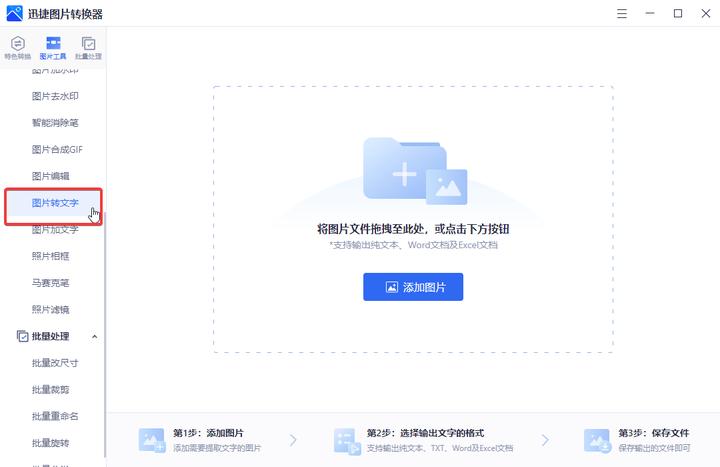This screenshot has width=720, height=467.
Task: Click the 第2步 output format step icon
Action: [347, 441]
